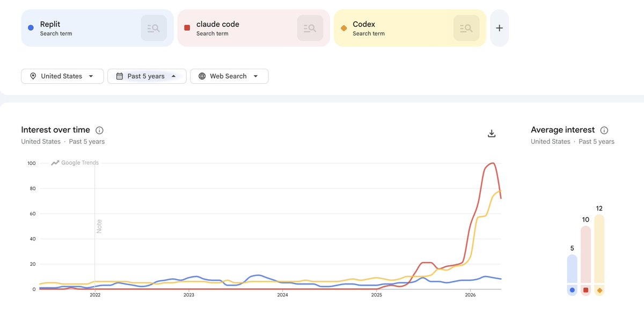Click the Codex average interest bar labeled 12

599,249
